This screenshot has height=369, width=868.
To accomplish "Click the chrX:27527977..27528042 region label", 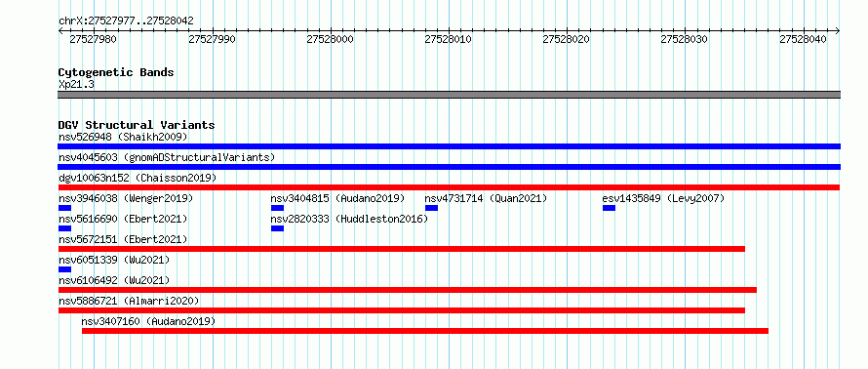I will 126,21.
